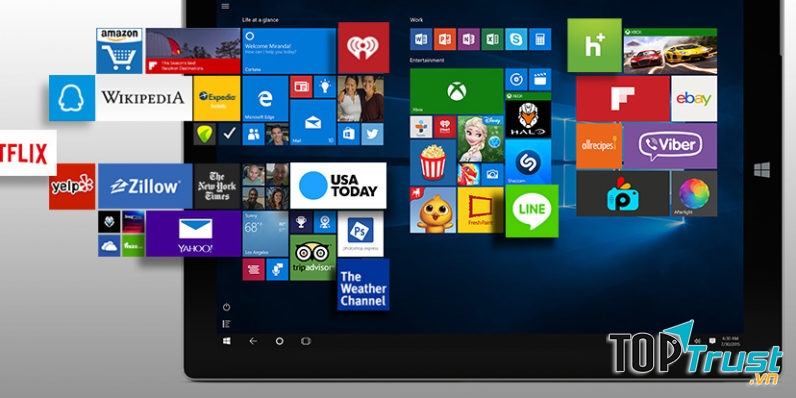Click the Work group header
Image resolution: width=796 pixels, height=398 pixels.
pos(415,20)
